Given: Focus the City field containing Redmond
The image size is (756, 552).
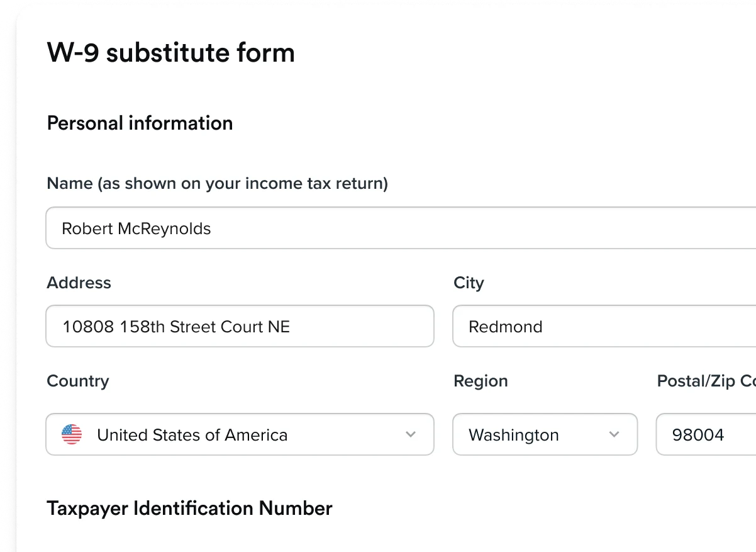Looking at the screenshot, I should [x=604, y=326].
